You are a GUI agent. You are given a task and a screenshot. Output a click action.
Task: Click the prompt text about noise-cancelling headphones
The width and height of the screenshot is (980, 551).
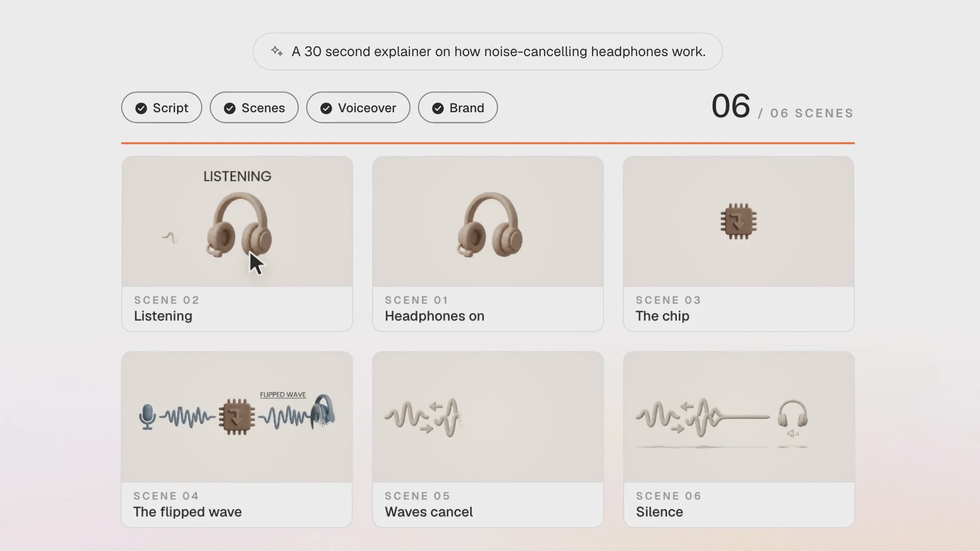coord(499,52)
